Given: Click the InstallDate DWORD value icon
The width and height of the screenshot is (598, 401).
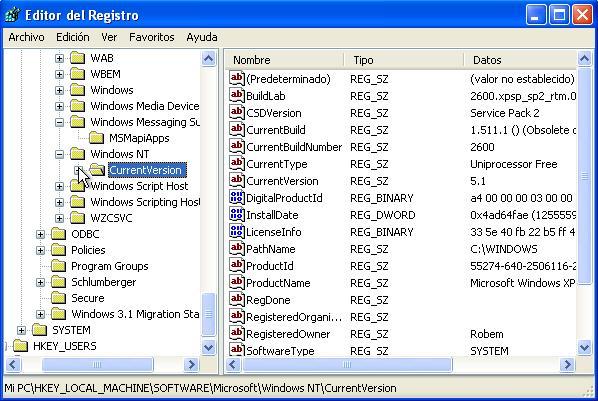Looking at the screenshot, I should point(236,214).
